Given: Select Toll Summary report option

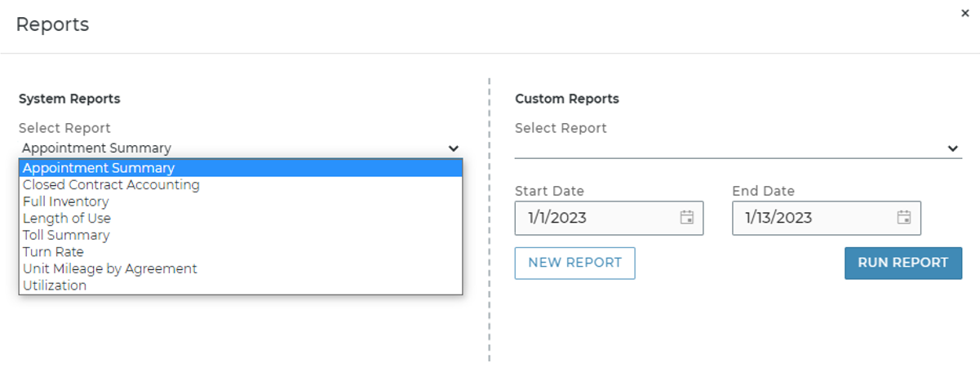Looking at the screenshot, I should click(x=66, y=235).
